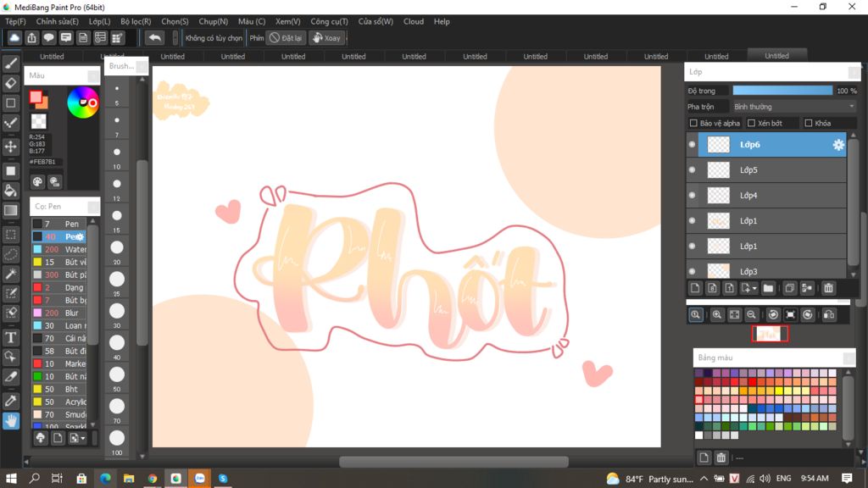Open the Windows Start menu
The image size is (868, 488).
[x=11, y=478]
